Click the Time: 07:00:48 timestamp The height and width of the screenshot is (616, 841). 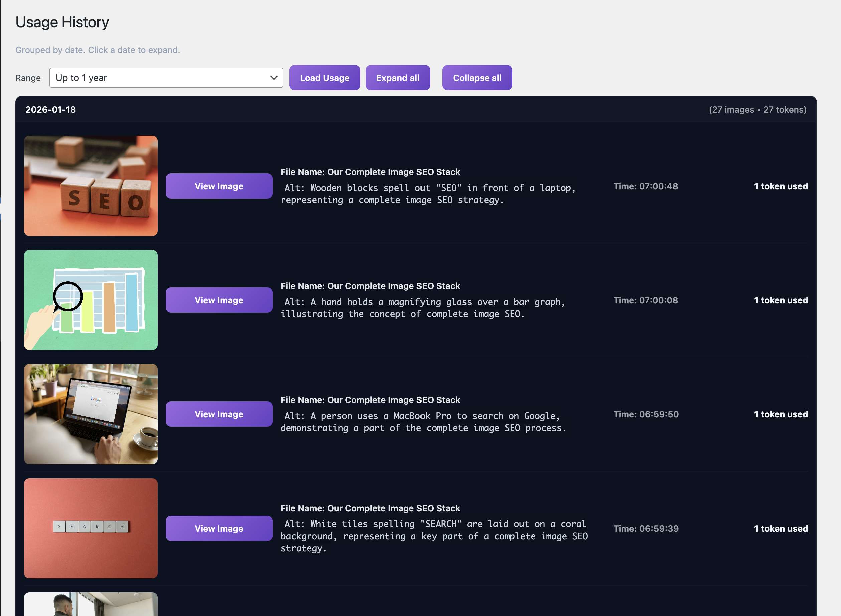[x=645, y=186]
